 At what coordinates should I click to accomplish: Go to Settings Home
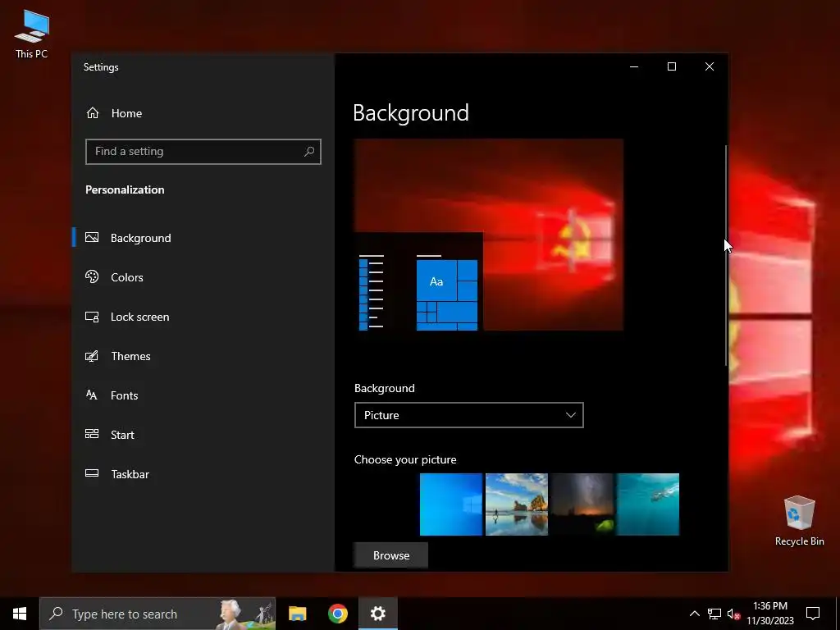[x=203, y=113]
